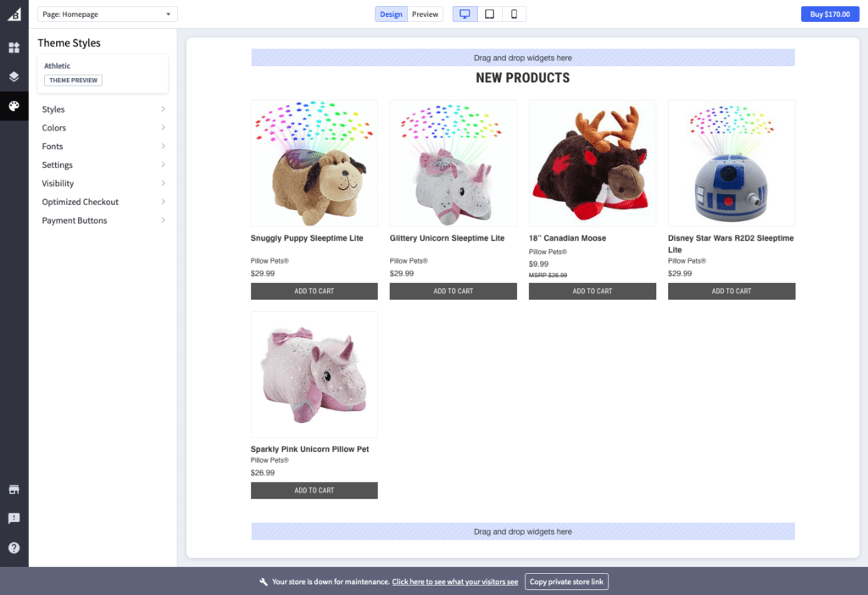Click the $9.99 Canadian Moose price

click(x=538, y=264)
